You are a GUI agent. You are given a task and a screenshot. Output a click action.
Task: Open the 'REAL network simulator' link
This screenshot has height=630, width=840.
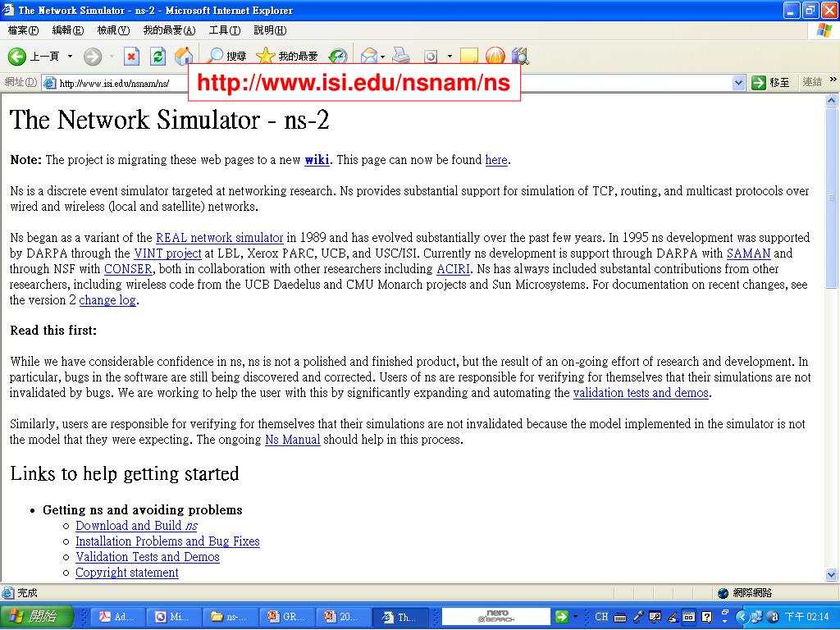pyautogui.click(x=219, y=237)
